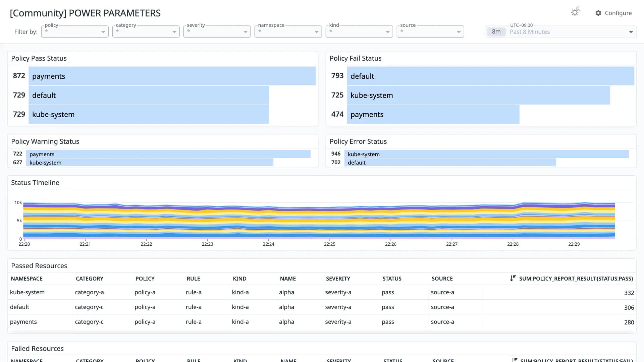644x362 pixels.
Task: Click the POLICY column header in Passed Resources
Action: pos(145,279)
